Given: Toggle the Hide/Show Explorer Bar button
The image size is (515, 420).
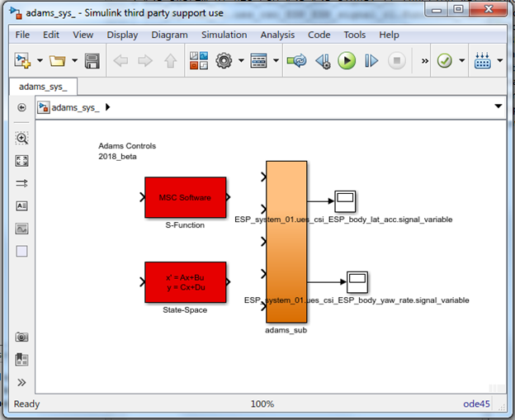Looking at the screenshot, I should 21,107.
